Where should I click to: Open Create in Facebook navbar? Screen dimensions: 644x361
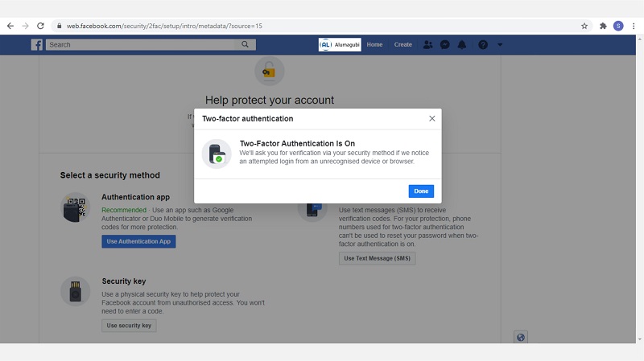click(402, 45)
